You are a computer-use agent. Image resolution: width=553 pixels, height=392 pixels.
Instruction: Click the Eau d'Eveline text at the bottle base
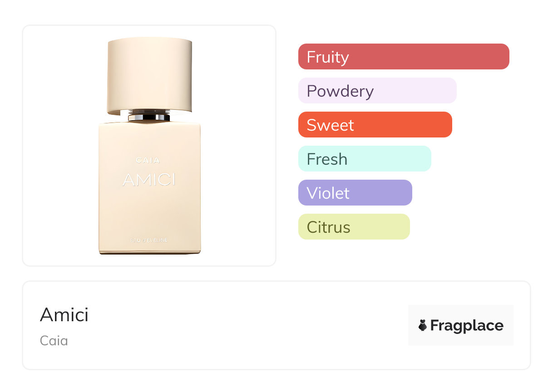tap(149, 240)
